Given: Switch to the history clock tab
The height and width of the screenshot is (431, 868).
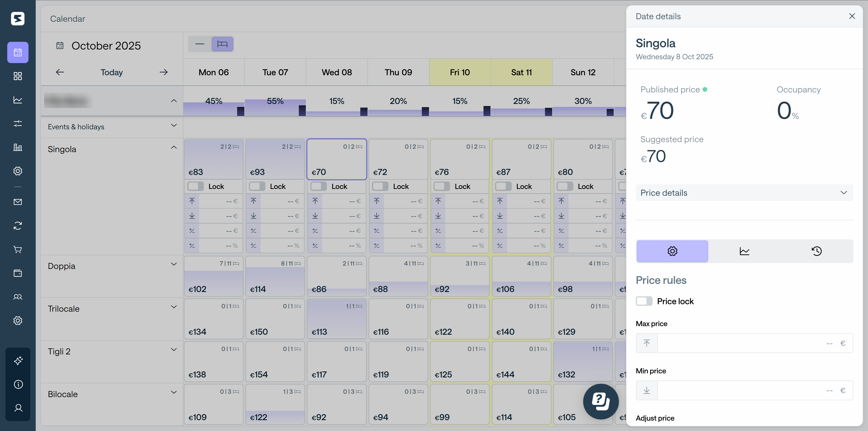Looking at the screenshot, I should click(816, 251).
